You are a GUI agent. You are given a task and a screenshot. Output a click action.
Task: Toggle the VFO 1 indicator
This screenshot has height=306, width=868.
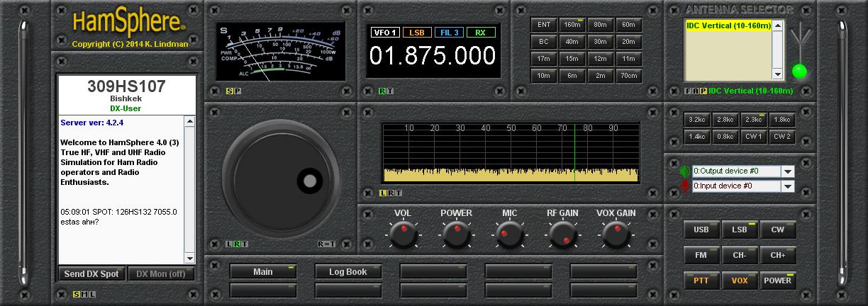click(384, 33)
